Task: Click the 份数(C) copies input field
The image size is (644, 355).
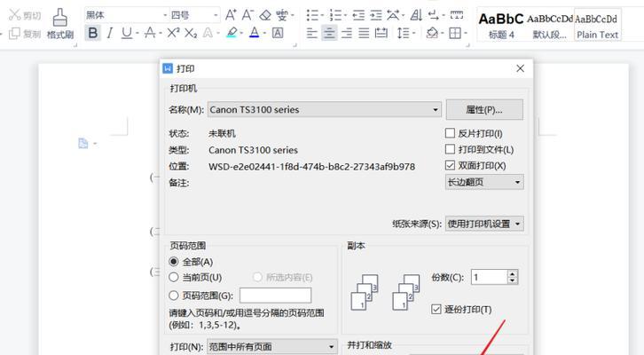Action: (x=490, y=277)
